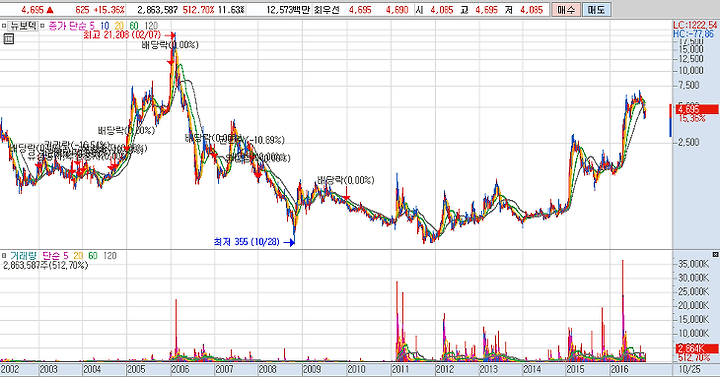Click the 4,690 best bid price
The width and height of the screenshot is (720, 377).
pos(397,10)
